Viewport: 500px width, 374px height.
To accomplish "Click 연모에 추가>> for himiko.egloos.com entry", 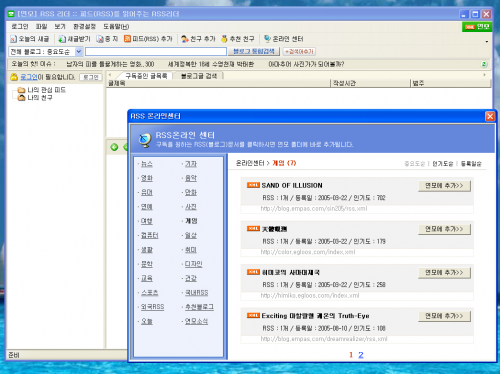I will [x=444, y=273].
